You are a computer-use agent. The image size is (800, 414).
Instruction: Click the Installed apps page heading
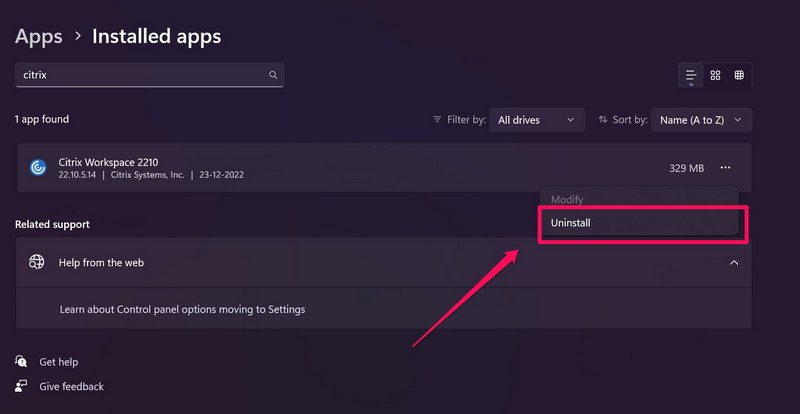(x=156, y=36)
